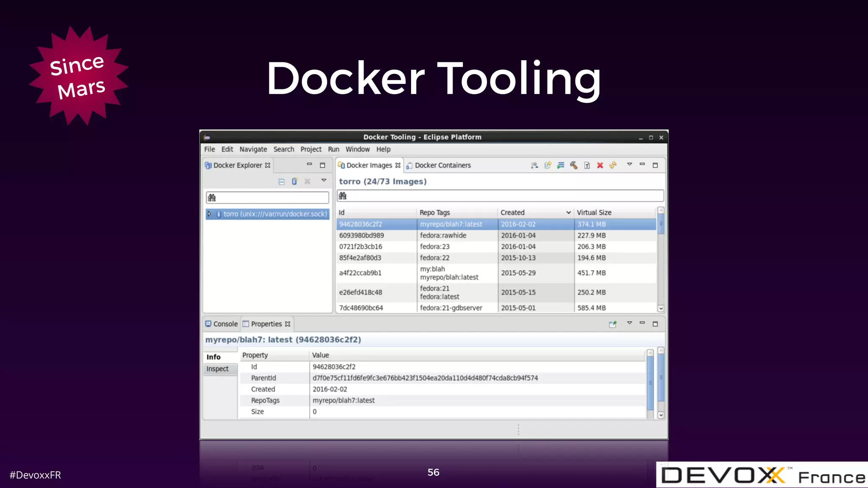Click the Push Image icon with notepad

(548, 165)
